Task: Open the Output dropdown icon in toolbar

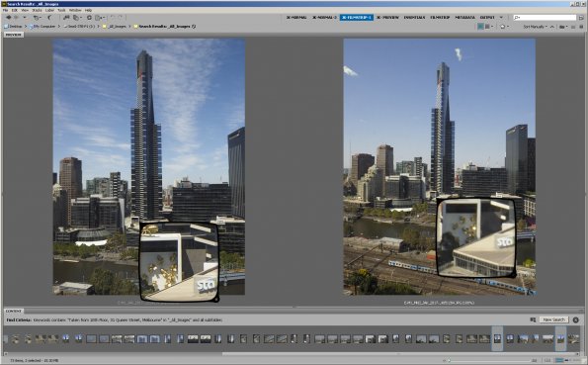Action: coord(100,17)
